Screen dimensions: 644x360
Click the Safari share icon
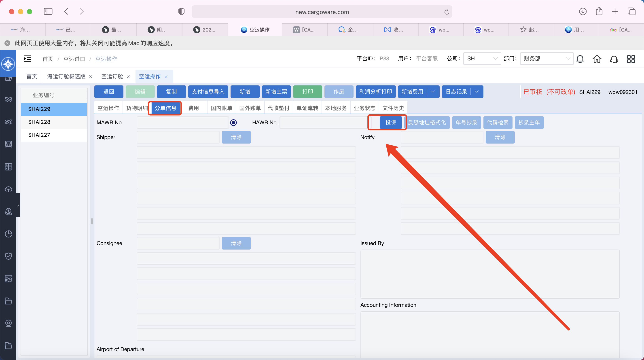[599, 11]
